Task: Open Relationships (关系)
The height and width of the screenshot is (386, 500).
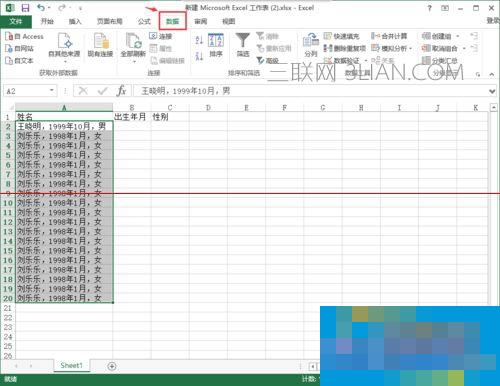Action: (383, 61)
